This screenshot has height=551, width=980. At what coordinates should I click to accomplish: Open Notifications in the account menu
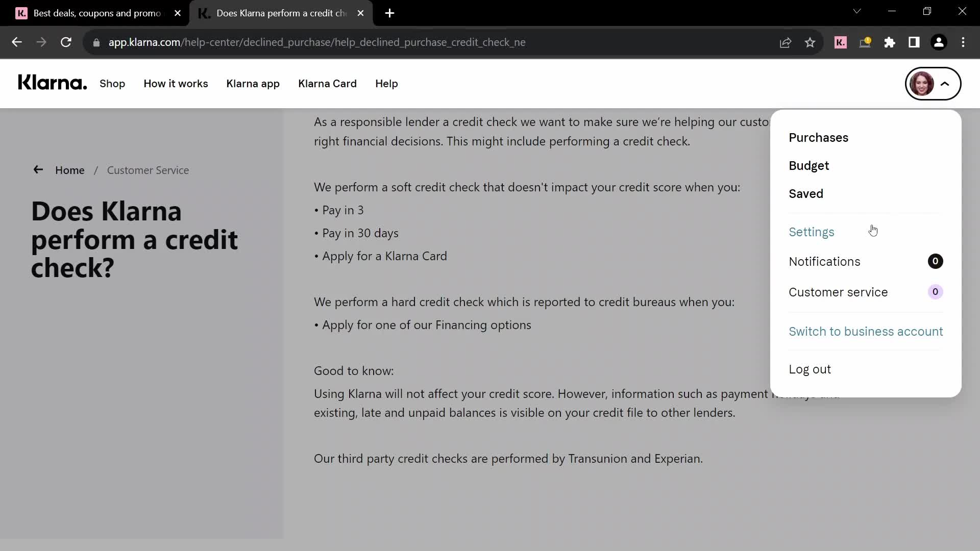tap(824, 262)
